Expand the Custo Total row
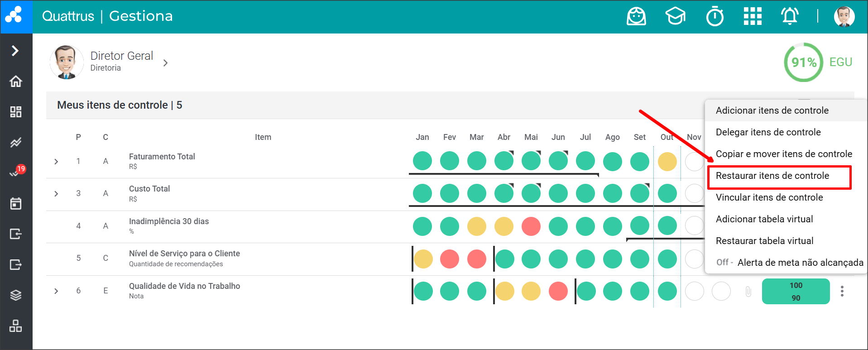 tap(56, 194)
